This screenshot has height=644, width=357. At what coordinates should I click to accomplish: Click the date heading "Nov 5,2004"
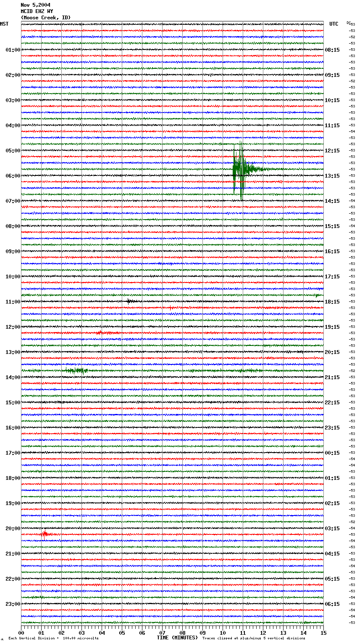(35, 5)
